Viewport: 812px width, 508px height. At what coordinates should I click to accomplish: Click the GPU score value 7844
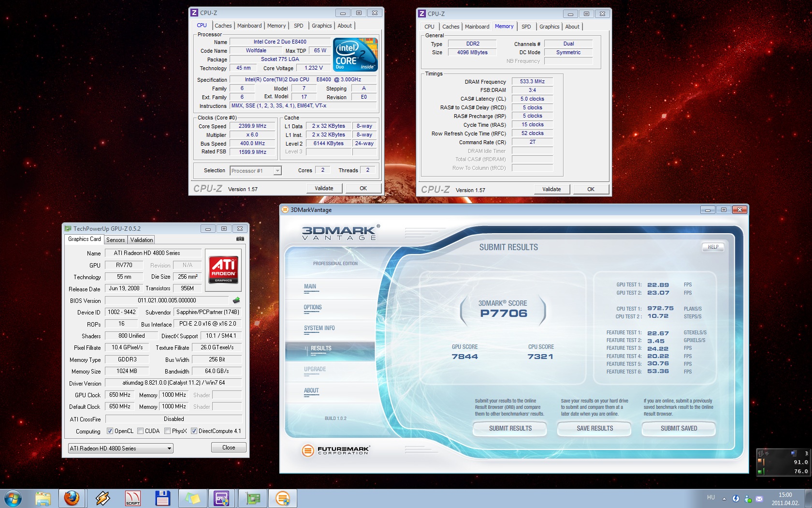(464, 357)
